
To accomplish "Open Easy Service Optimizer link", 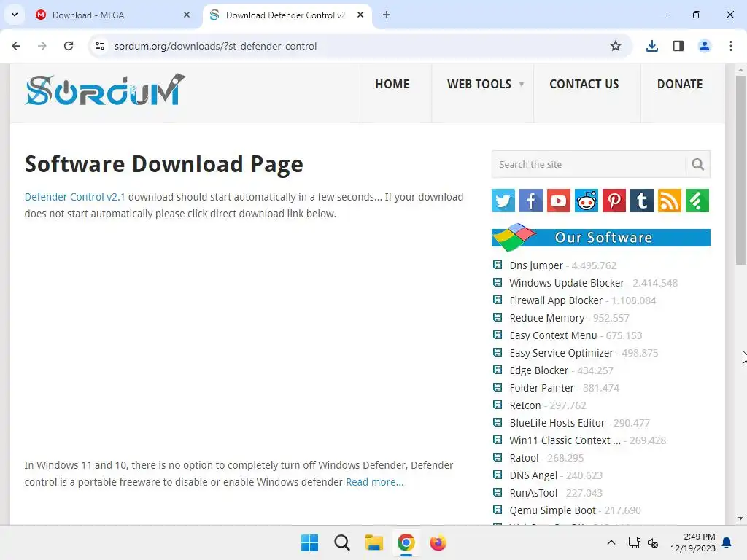I will (x=561, y=354).
